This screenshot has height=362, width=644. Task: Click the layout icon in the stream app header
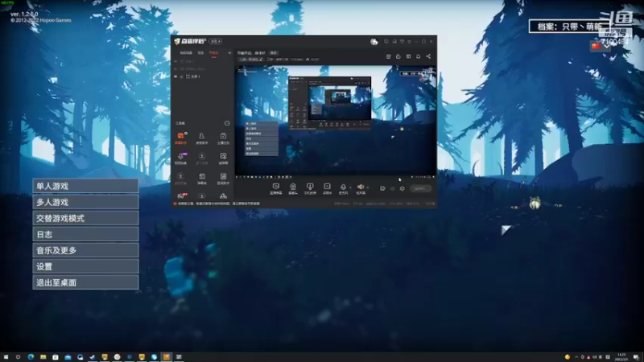408,56
